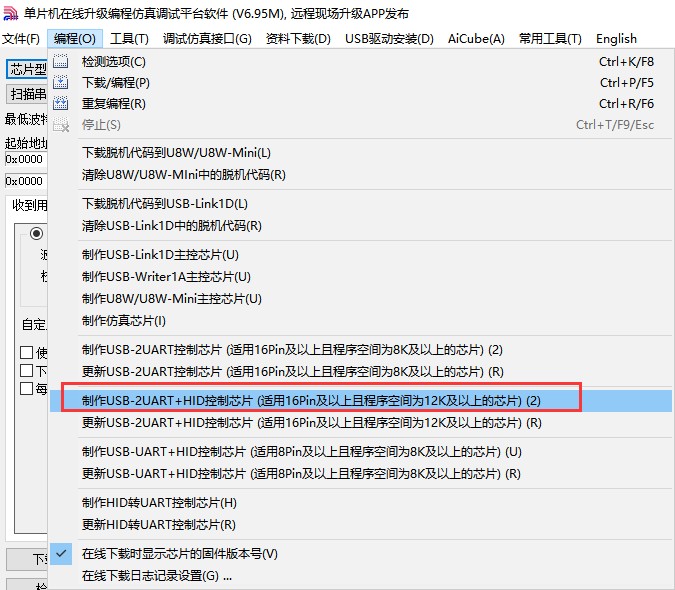675x590 pixels.
Task: Click the 下载/编程 menu icon
Action: tap(61, 83)
